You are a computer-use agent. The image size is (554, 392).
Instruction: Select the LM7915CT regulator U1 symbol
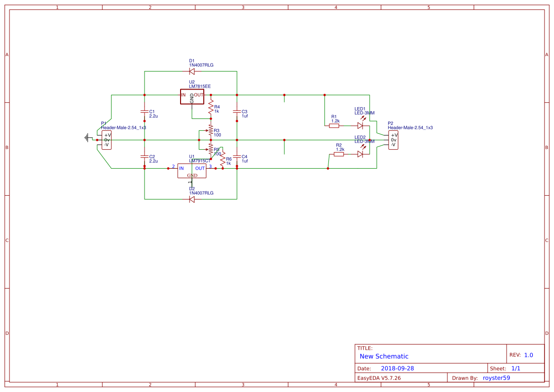click(x=192, y=171)
